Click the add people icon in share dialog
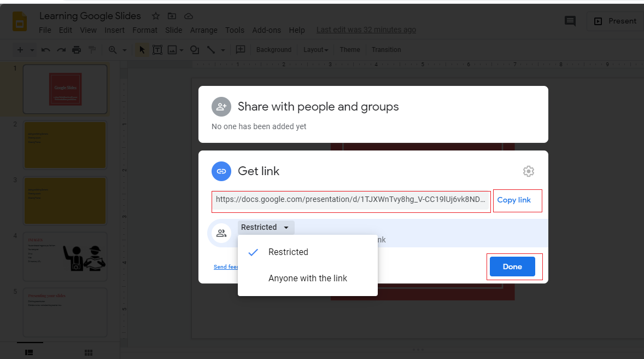 [221, 107]
